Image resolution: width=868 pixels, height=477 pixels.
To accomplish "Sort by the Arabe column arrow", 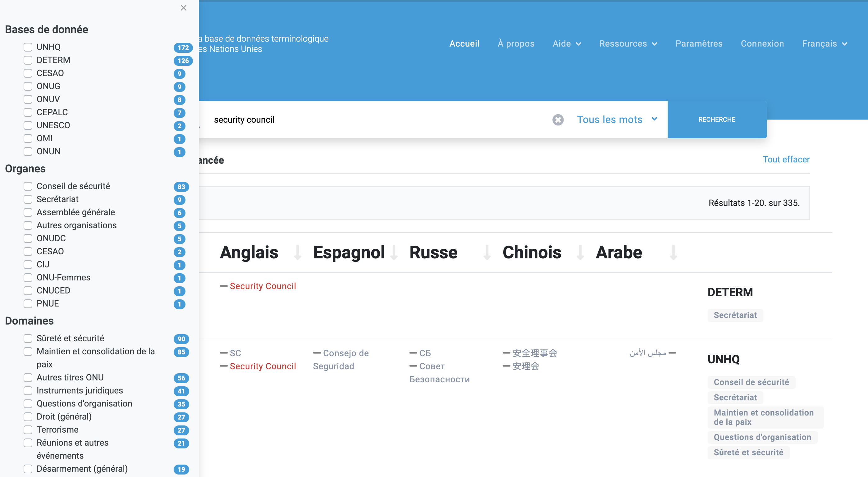I will pyautogui.click(x=673, y=253).
